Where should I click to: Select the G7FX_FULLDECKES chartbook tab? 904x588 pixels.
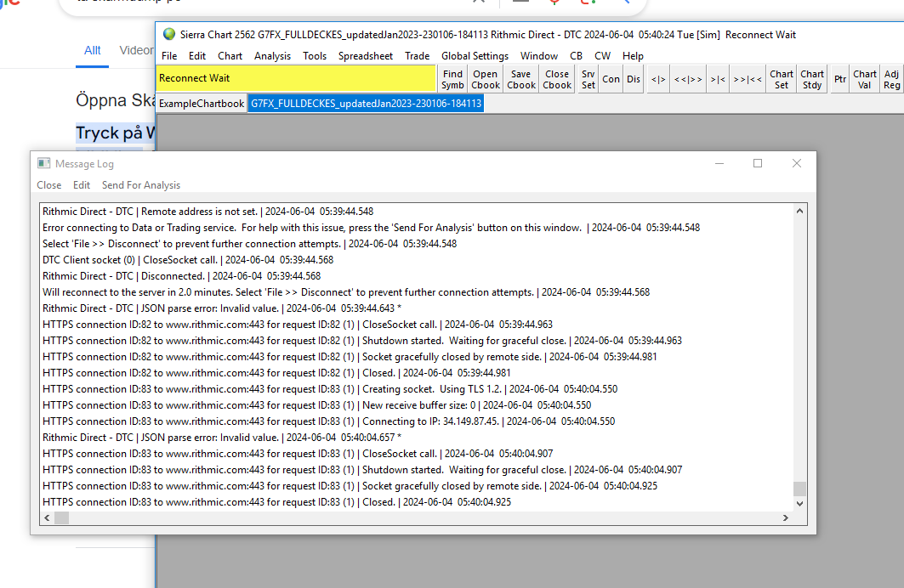point(366,104)
